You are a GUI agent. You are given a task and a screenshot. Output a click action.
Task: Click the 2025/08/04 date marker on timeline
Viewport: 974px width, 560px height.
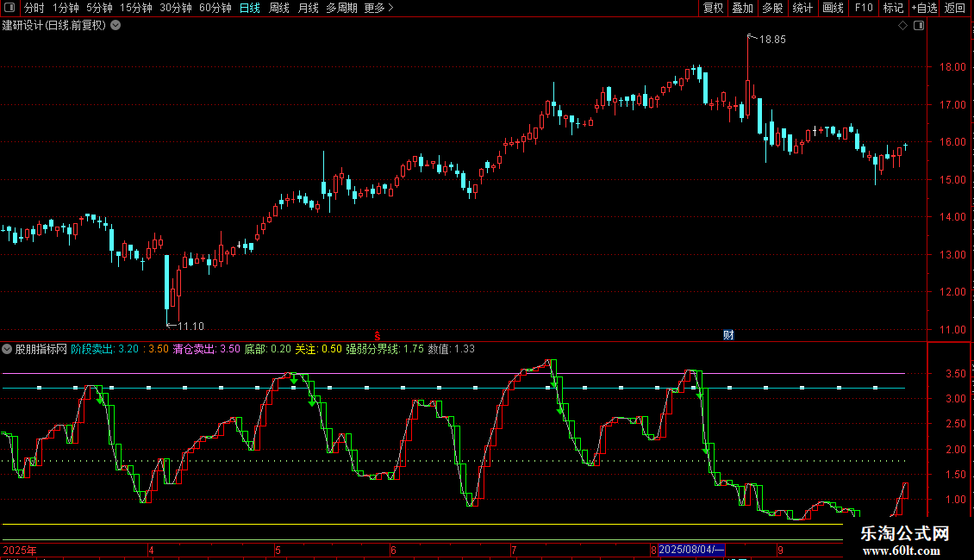pyautogui.click(x=691, y=550)
